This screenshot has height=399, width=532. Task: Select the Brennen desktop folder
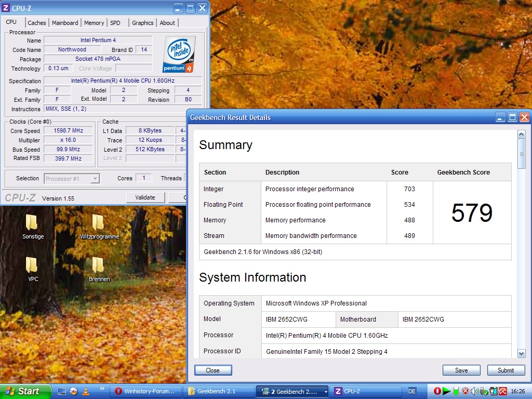click(x=99, y=265)
